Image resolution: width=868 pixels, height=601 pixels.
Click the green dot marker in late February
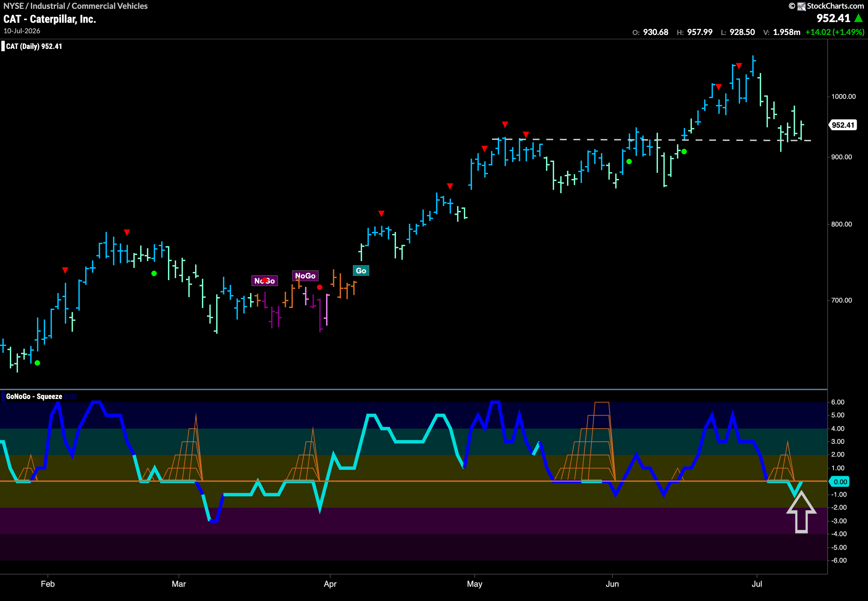click(x=154, y=273)
